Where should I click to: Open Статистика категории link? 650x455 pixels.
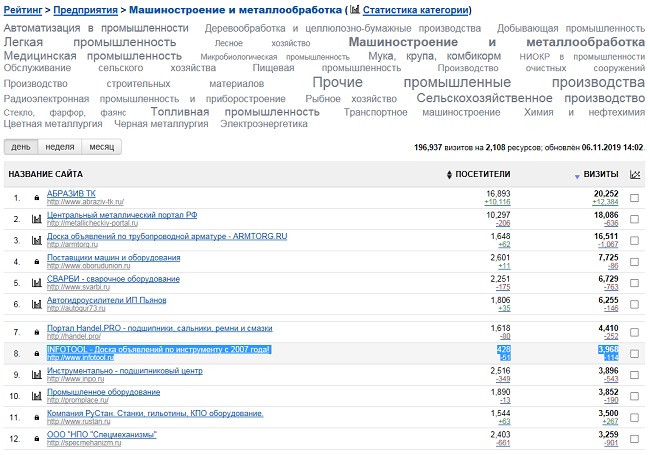[x=416, y=10]
